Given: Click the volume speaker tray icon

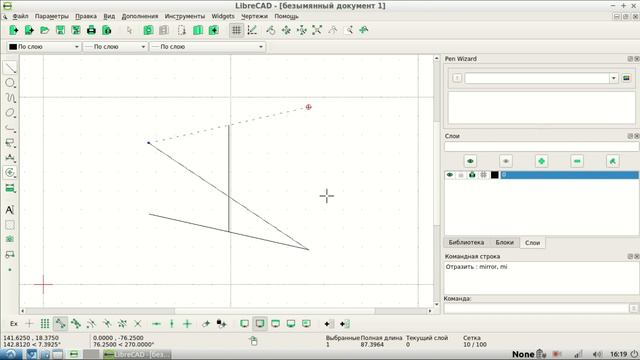Looking at the screenshot, I should (x=597, y=354).
